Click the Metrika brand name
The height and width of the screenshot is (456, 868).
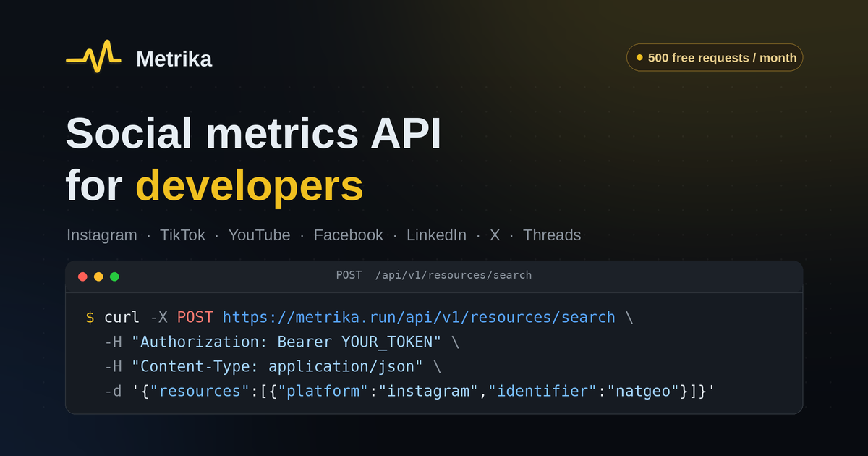(174, 59)
